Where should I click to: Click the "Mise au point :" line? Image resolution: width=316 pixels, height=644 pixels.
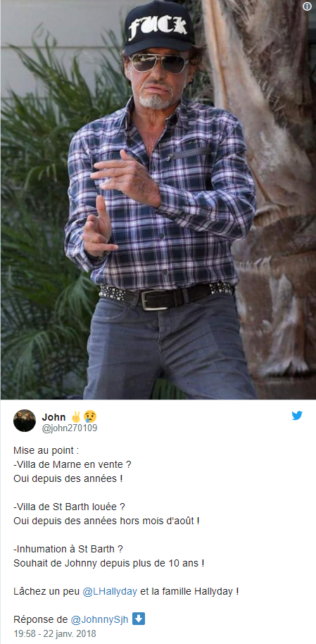click(x=46, y=450)
